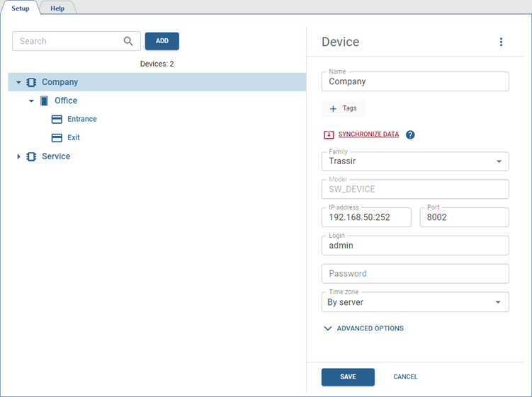Select the Setup tab

(20, 8)
